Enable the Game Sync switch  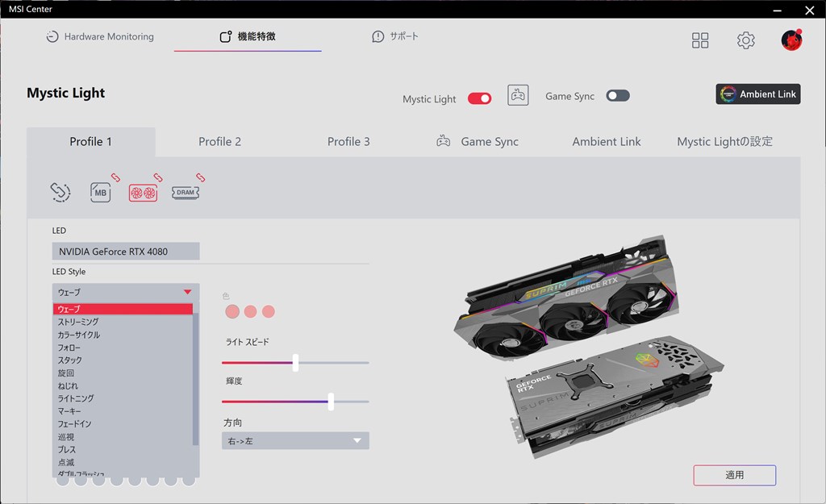coord(617,96)
